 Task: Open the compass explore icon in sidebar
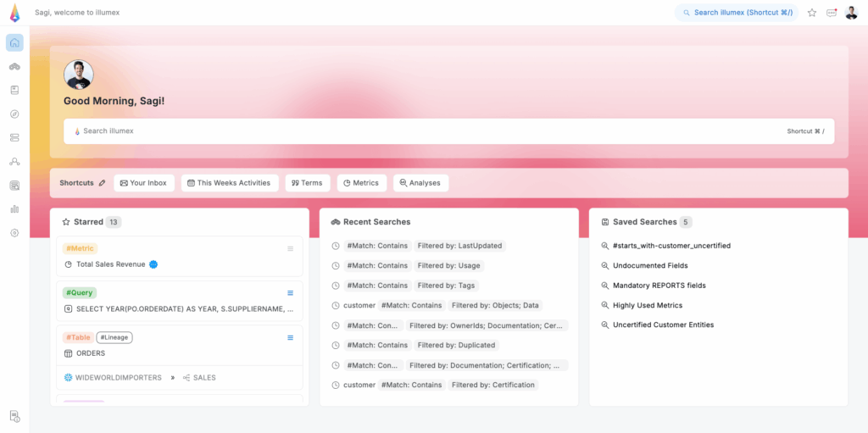(x=14, y=114)
